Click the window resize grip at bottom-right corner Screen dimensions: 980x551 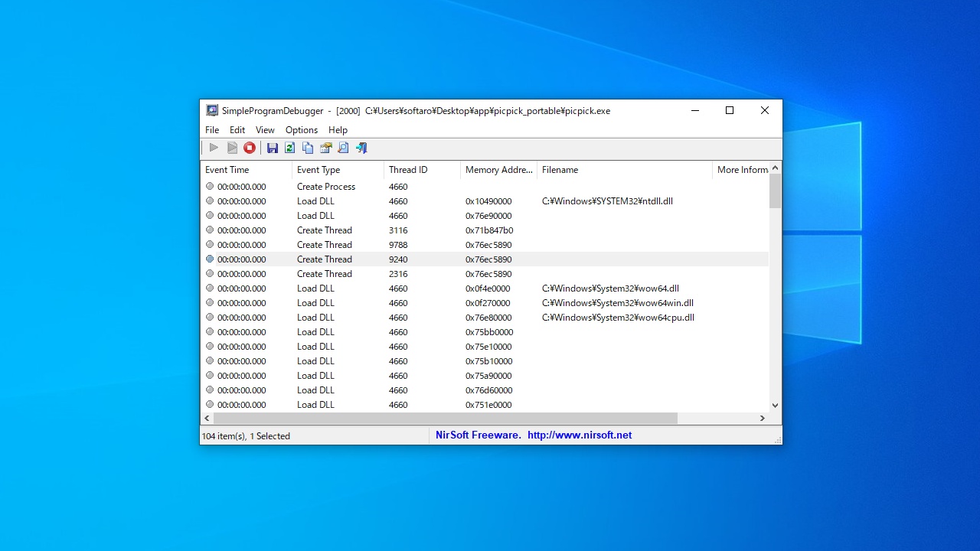coord(777,439)
